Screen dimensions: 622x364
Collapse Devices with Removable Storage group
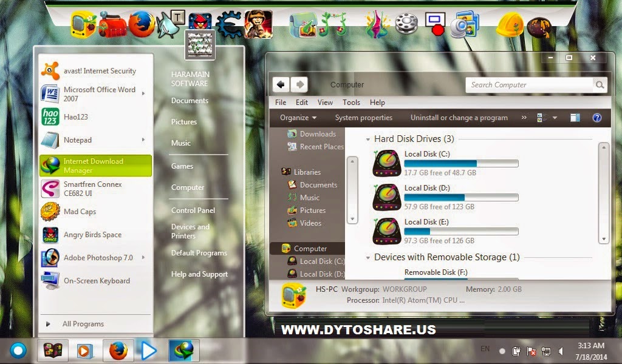click(367, 258)
